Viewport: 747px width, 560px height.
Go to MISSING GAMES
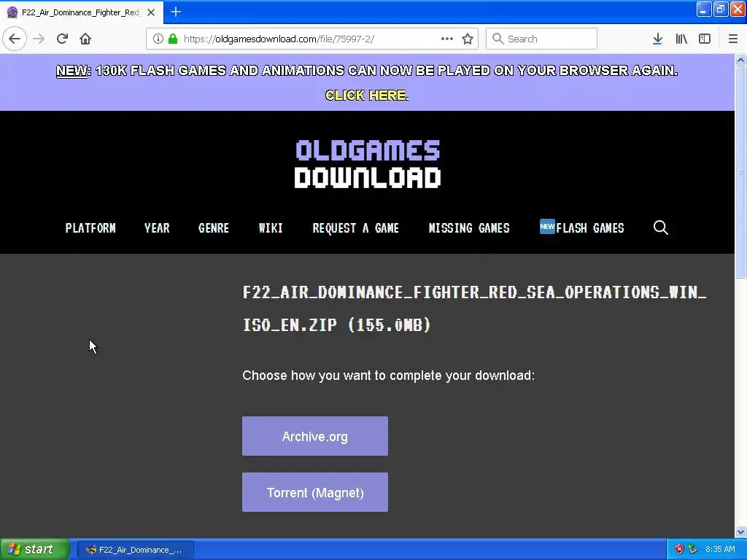[469, 228]
